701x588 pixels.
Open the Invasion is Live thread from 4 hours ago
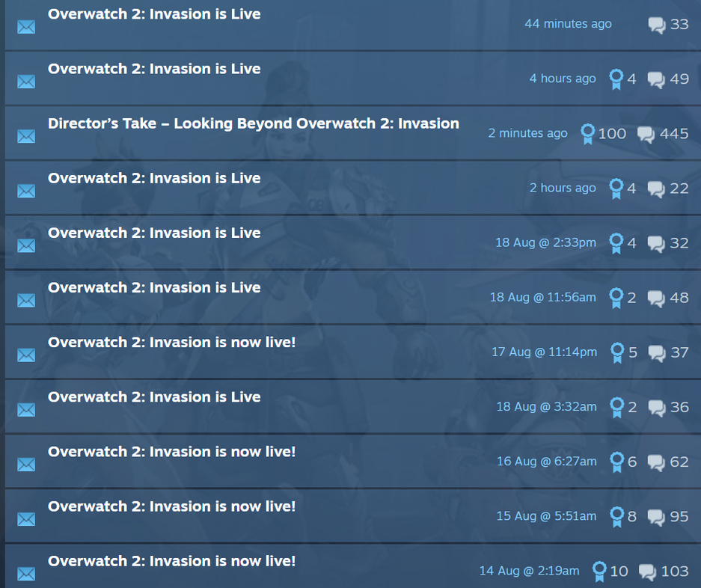[x=154, y=69]
